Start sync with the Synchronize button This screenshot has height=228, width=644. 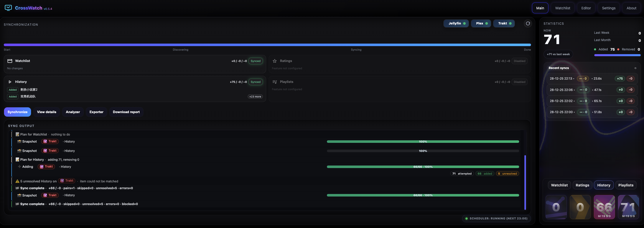[x=17, y=112]
